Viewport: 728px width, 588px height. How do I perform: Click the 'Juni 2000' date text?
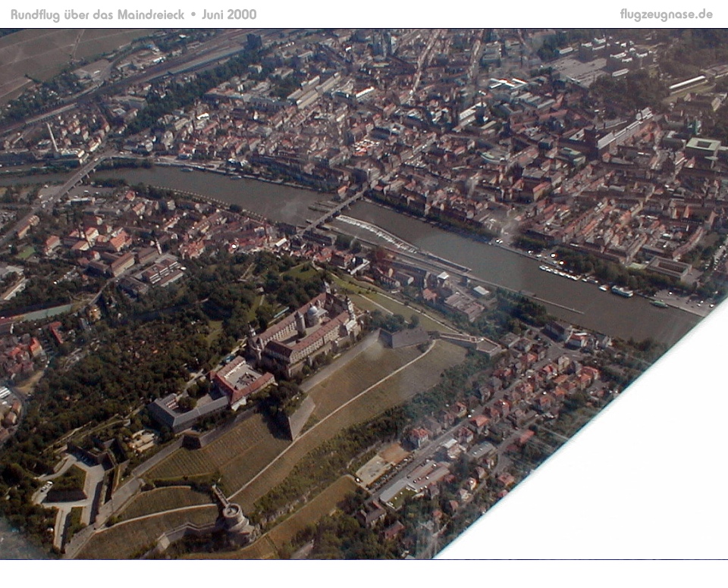(229, 14)
